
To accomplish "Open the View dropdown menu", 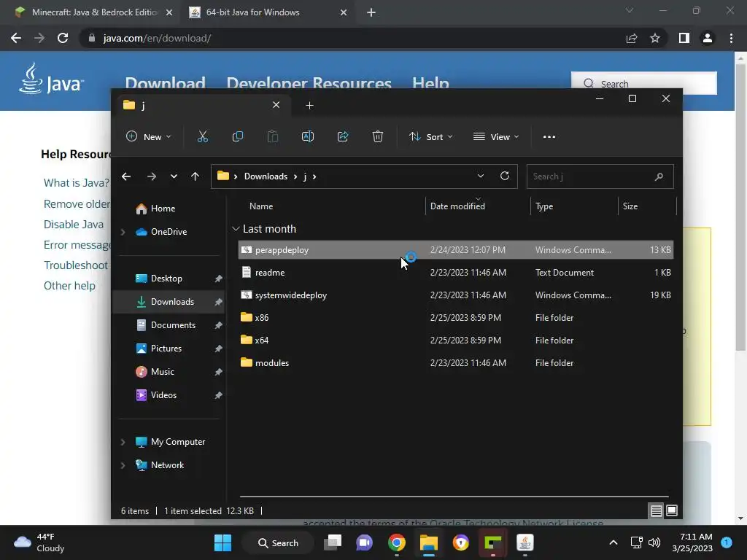I will pos(496,136).
